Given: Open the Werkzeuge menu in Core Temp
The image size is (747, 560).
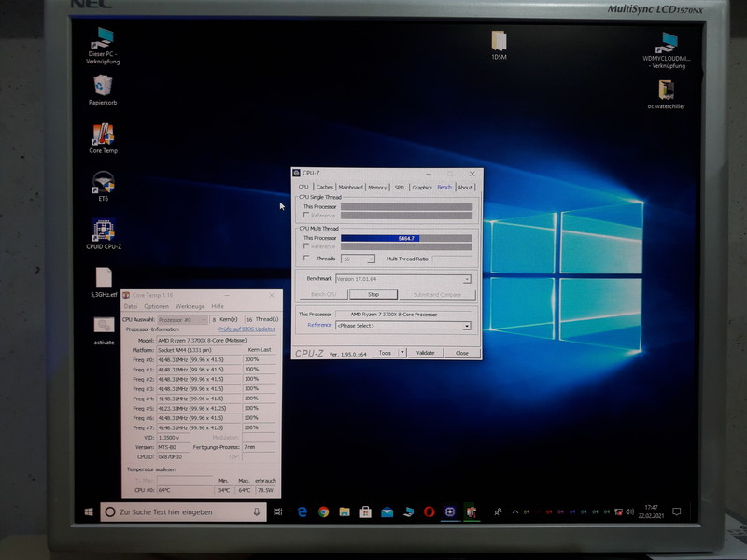Looking at the screenshot, I should point(190,306).
